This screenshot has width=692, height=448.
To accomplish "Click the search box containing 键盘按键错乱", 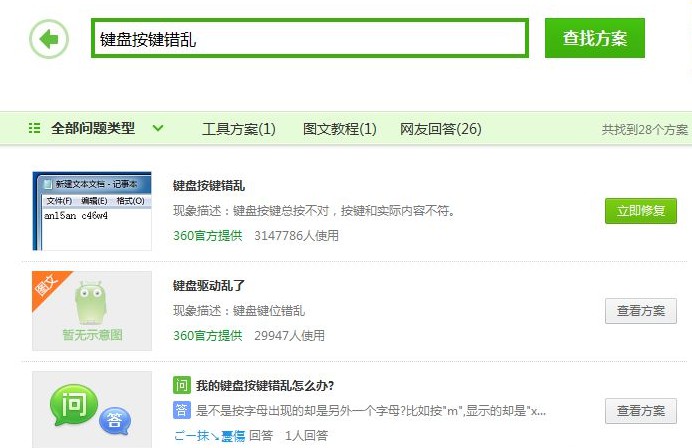I will (309, 39).
